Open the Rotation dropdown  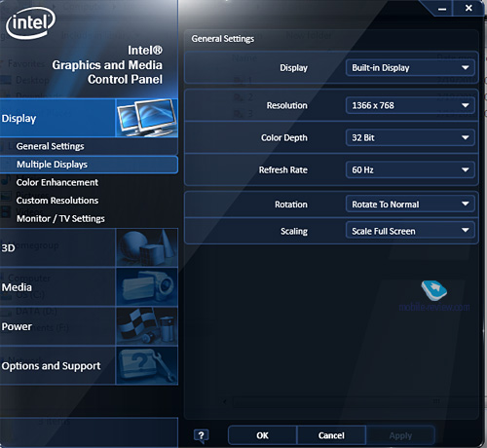(x=410, y=205)
